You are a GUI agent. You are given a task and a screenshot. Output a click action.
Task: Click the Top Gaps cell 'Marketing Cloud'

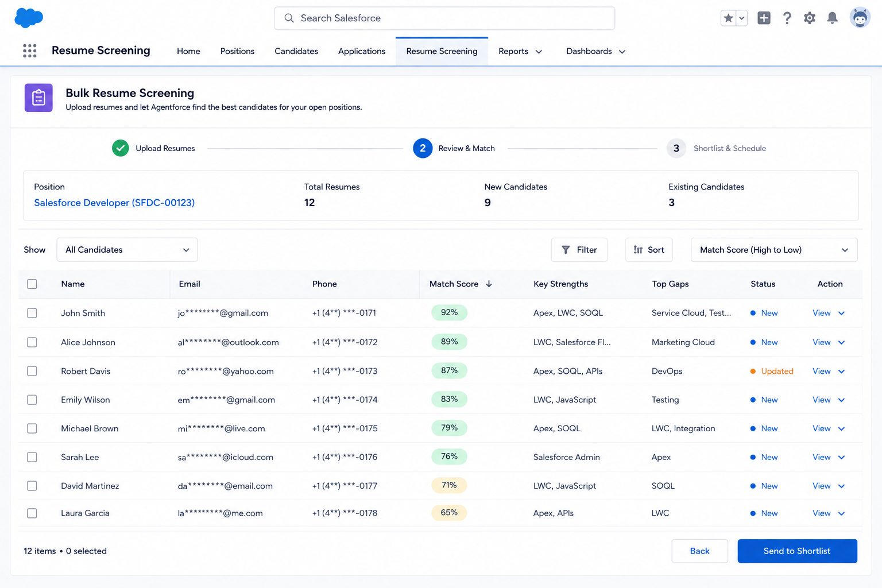(x=683, y=342)
